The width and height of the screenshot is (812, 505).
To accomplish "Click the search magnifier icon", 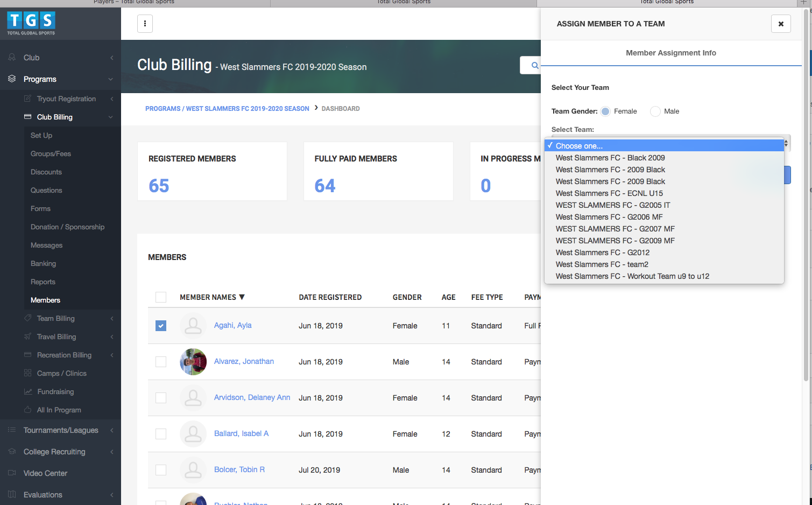I will point(534,66).
